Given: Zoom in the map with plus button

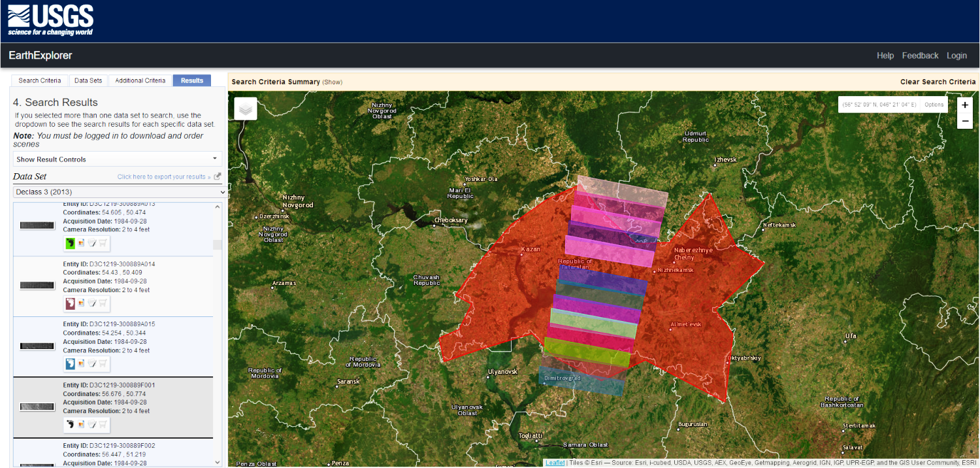Looking at the screenshot, I should point(965,105).
